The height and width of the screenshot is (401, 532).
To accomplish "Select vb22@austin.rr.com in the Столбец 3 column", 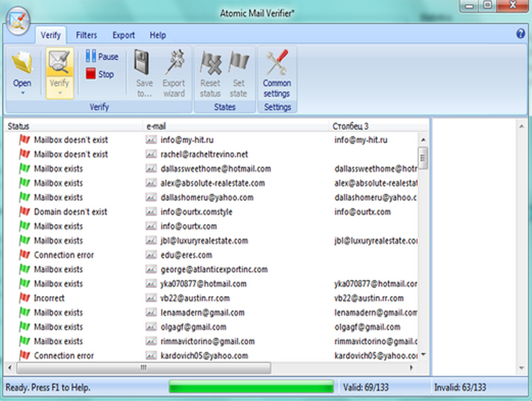I will coord(369,298).
